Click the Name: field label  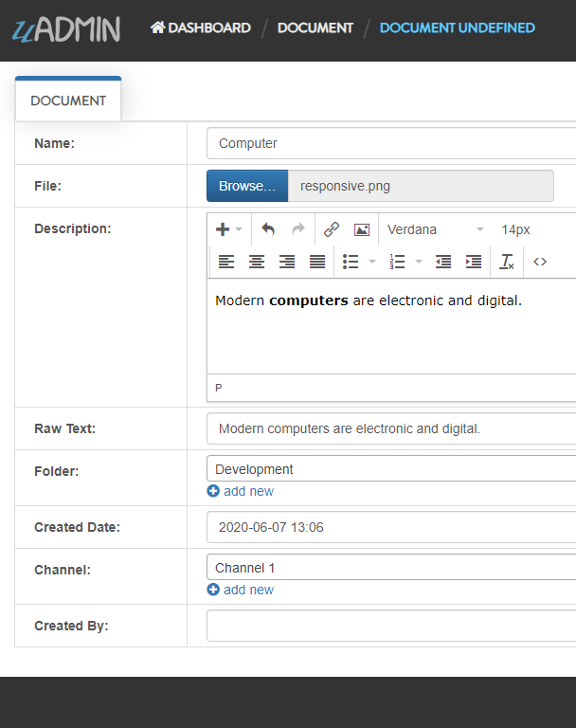click(x=54, y=143)
